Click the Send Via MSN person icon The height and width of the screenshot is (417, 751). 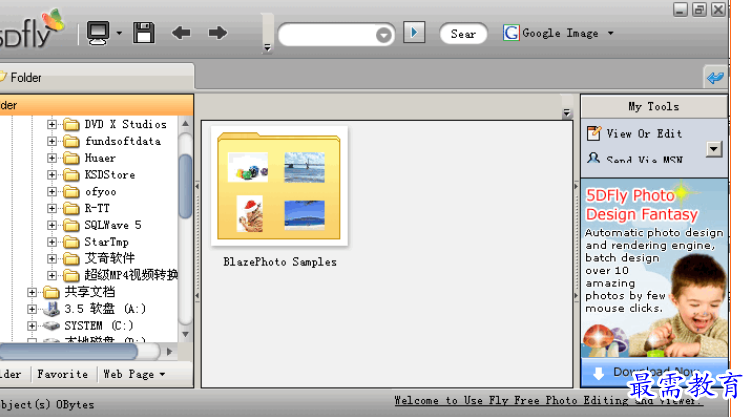[x=593, y=158]
